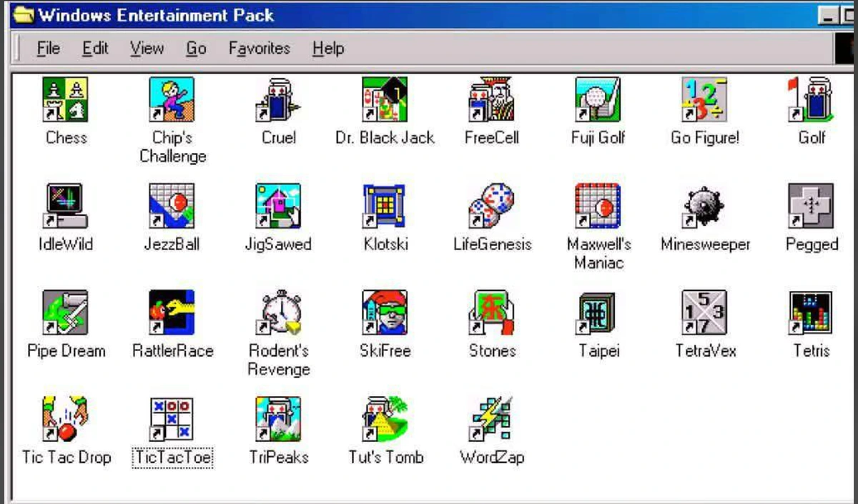The image size is (858, 504).
Task: Select the Pipe Dream icon
Action: [66, 313]
